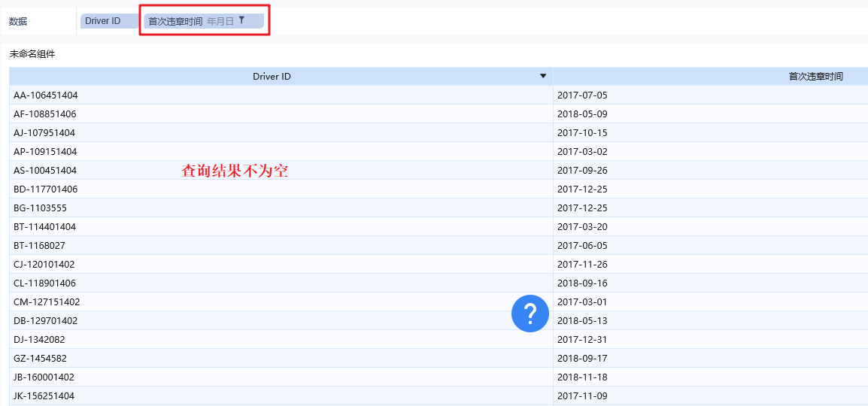Click date 2017-03-20
The height and width of the screenshot is (406, 868).
click(x=582, y=227)
